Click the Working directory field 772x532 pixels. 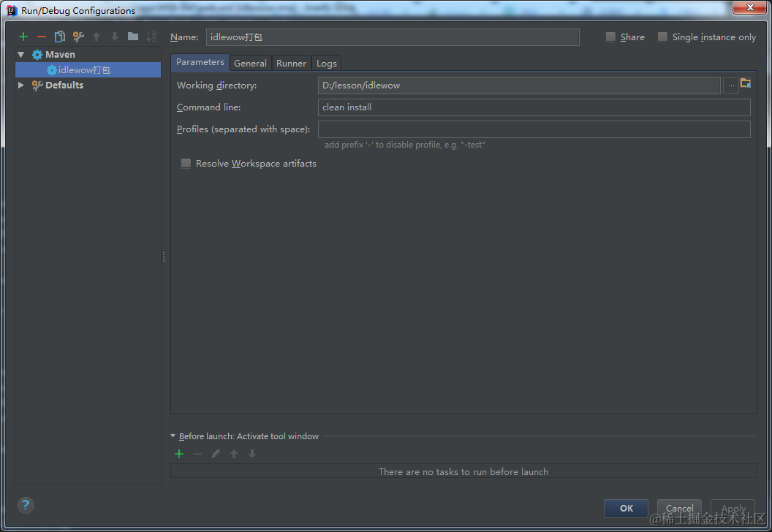coord(520,85)
